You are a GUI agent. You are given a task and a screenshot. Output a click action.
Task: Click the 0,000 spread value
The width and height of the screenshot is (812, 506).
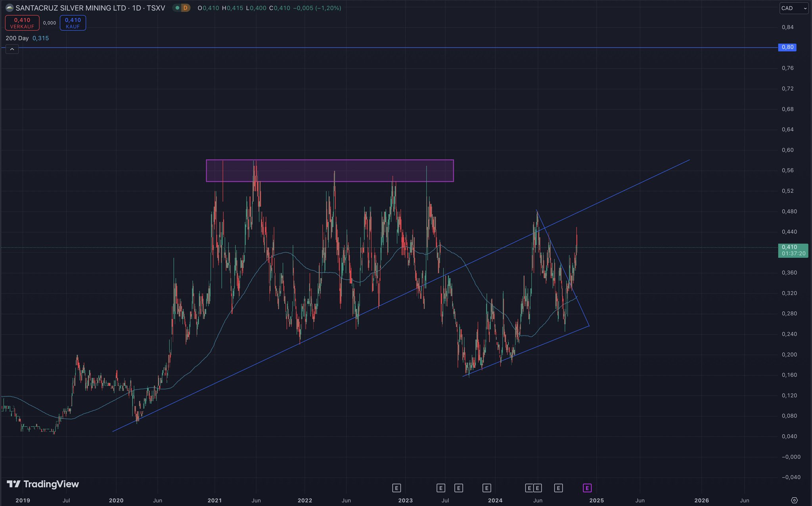[50, 23]
